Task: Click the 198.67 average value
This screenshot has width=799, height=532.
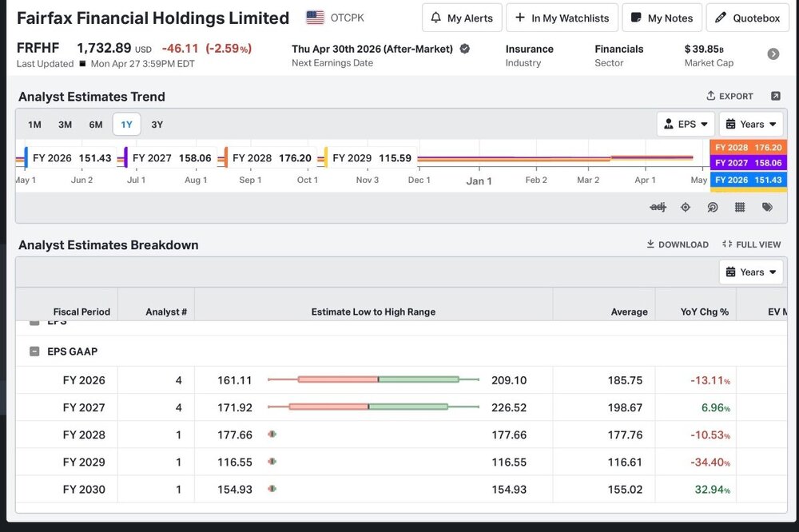Action: click(x=626, y=407)
